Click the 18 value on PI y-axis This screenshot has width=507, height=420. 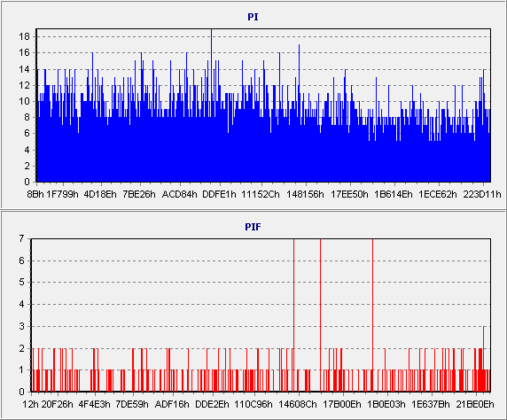pos(24,37)
